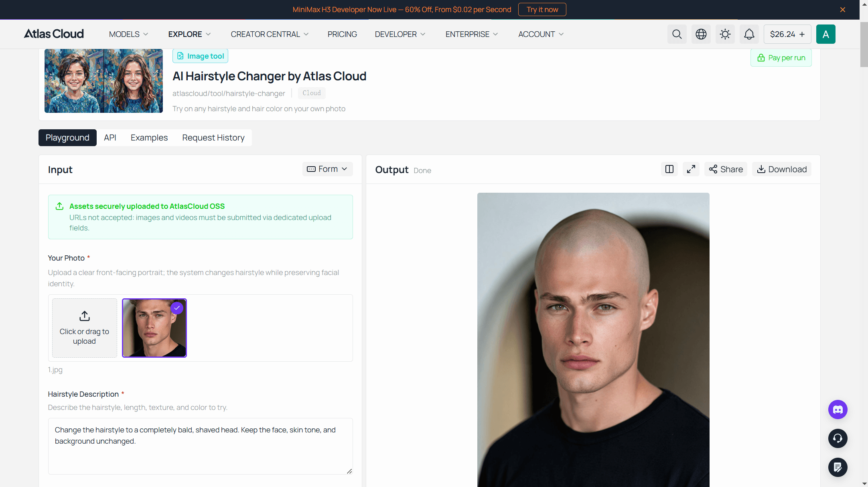
Task: Click the upload arrow icon tile
Action: (84, 328)
